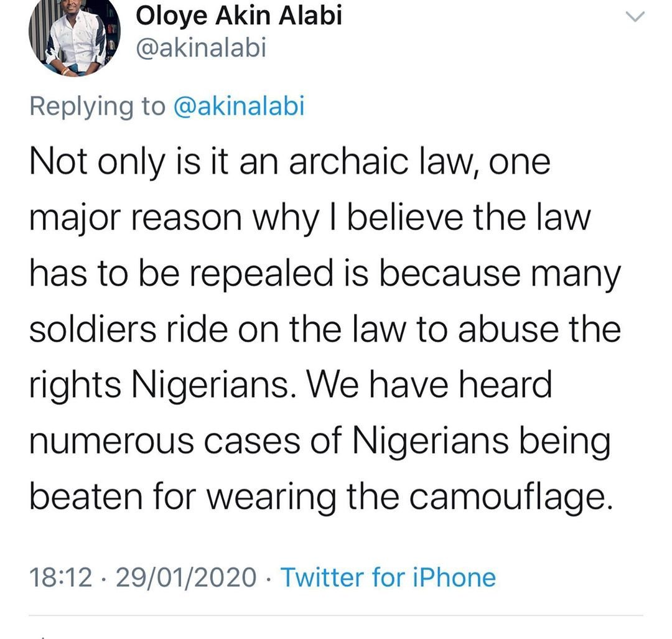Tap the word "beaten" in the tweet

click(x=86, y=497)
